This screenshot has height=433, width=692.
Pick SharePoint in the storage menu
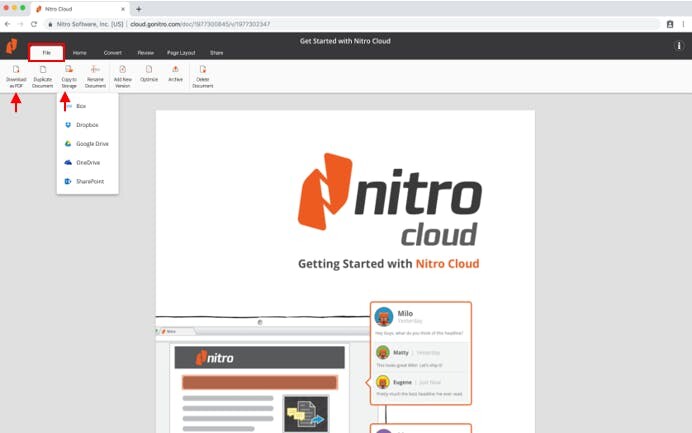pos(89,181)
